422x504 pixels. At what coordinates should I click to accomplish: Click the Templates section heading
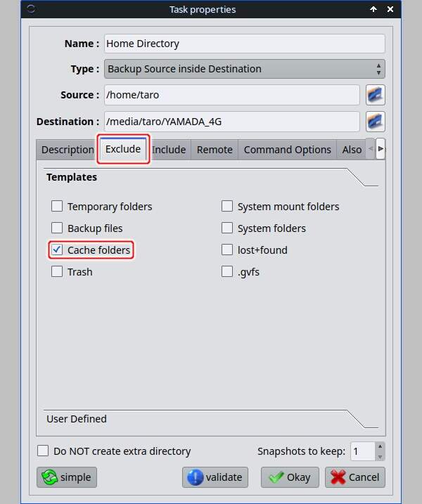coord(72,177)
